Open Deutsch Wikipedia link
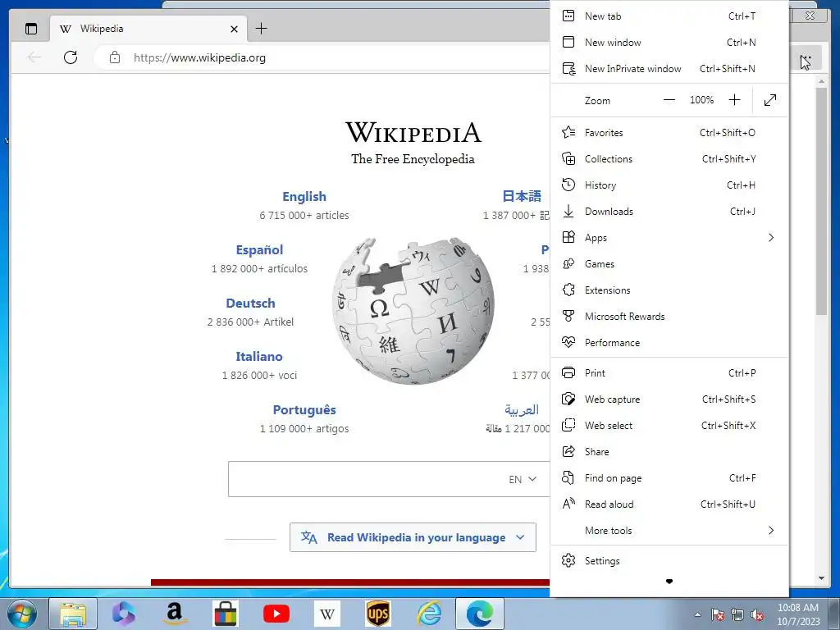Image resolution: width=840 pixels, height=630 pixels. (251, 304)
